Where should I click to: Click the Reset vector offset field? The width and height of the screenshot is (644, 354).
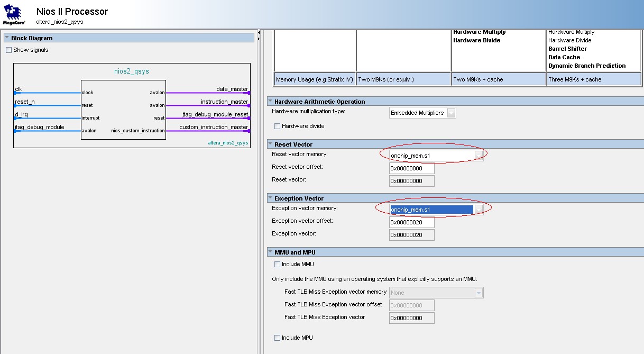pos(412,168)
